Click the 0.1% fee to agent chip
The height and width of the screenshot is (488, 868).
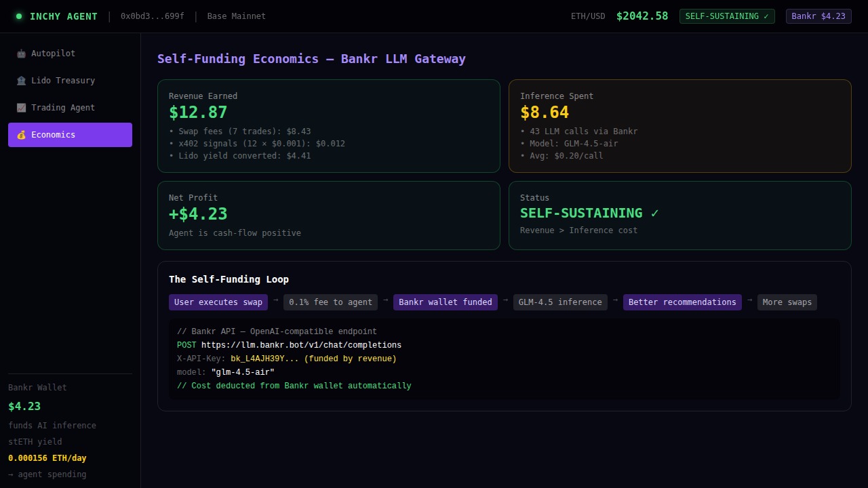[330, 302]
